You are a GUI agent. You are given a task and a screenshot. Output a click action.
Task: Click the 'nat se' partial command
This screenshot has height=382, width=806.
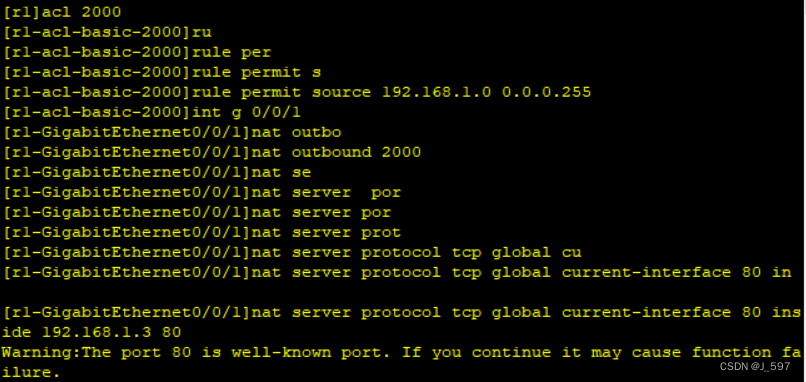click(281, 172)
